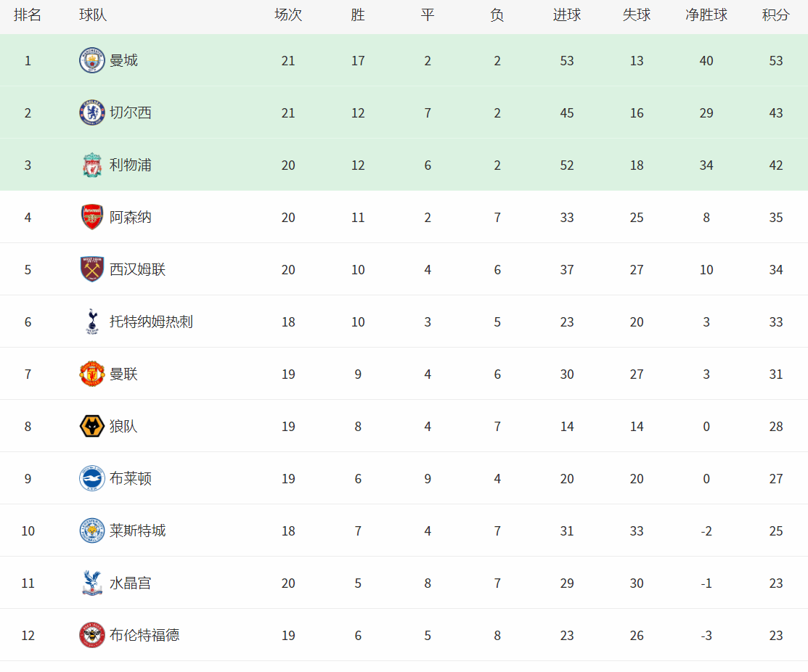Click the Chelsea club crest icon
This screenshot has height=672, width=808.
click(92, 112)
